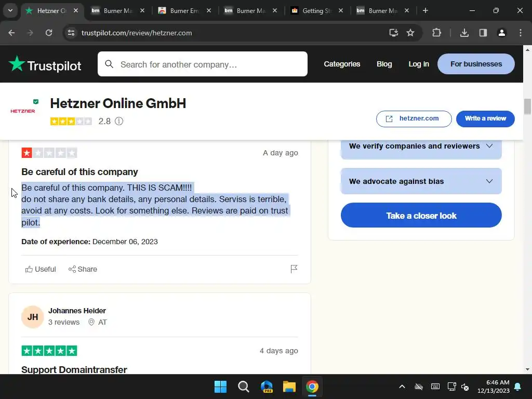
Task: Click the install app icon in address bar
Action: pos(394,33)
